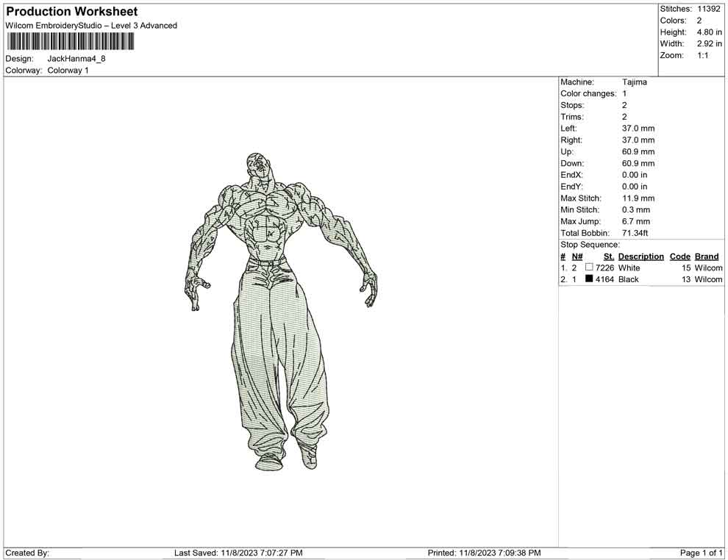The image size is (728, 560).
Task: Click 'Page 1 of 1' in footer
Action: click(701, 553)
